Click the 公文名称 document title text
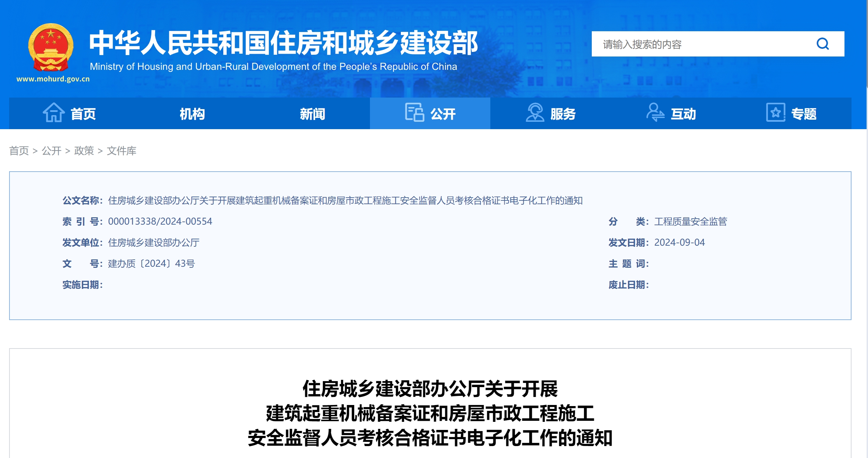The height and width of the screenshot is (458, 868). coord(345,200)
